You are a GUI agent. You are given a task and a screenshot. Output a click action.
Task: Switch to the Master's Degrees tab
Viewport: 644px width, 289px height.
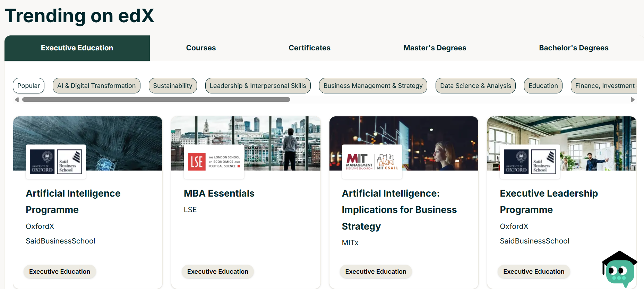[435, 48]
